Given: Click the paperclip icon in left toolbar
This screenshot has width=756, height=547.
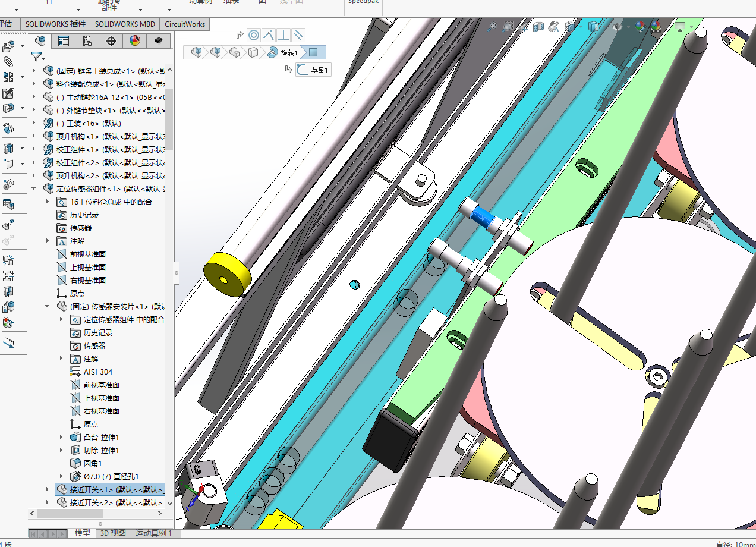Looking at the screenshot, I should [8, 61].
